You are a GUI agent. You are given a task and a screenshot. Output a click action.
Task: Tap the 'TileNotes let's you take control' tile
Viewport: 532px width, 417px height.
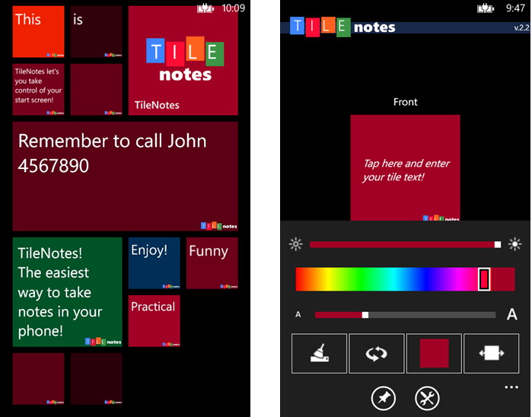tap(38, 90)
